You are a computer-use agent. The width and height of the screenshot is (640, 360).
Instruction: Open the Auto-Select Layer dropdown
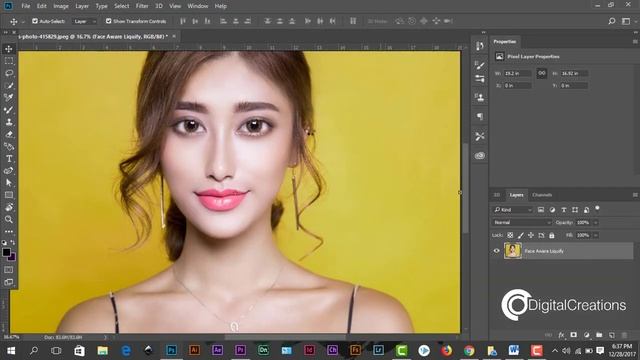pyautogui.click(x=84, y=21)
